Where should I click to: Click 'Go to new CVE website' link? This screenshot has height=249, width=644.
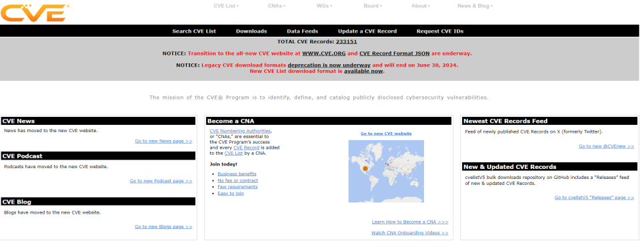[x=386, y=134]
